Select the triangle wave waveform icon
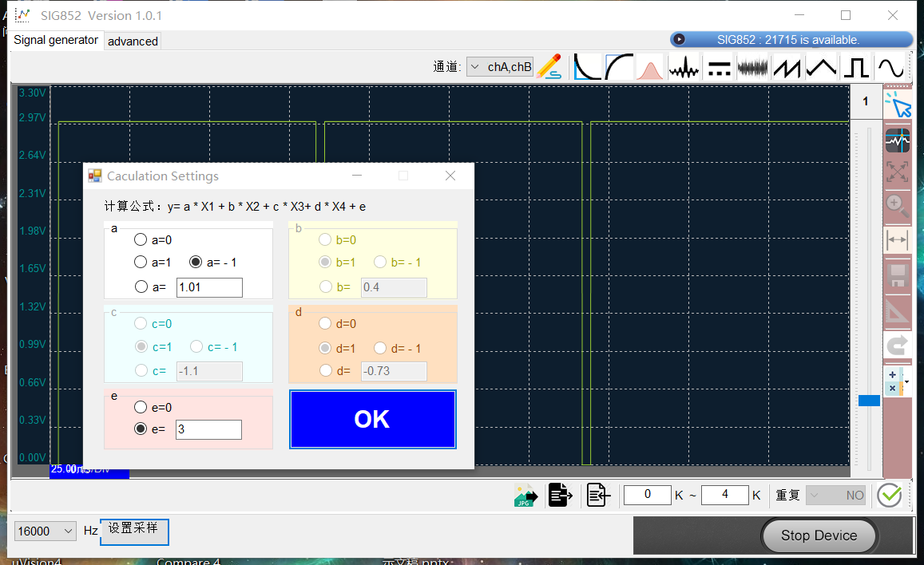 click(822, 67)
